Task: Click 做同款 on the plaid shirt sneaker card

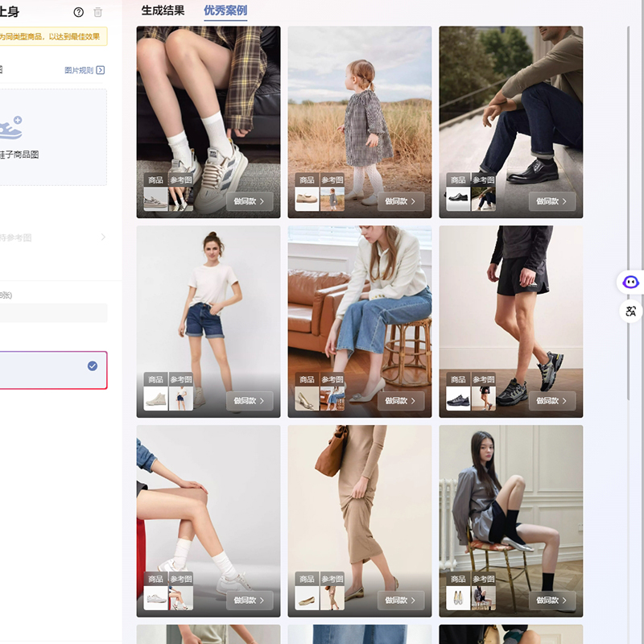Action: [250, 201]
